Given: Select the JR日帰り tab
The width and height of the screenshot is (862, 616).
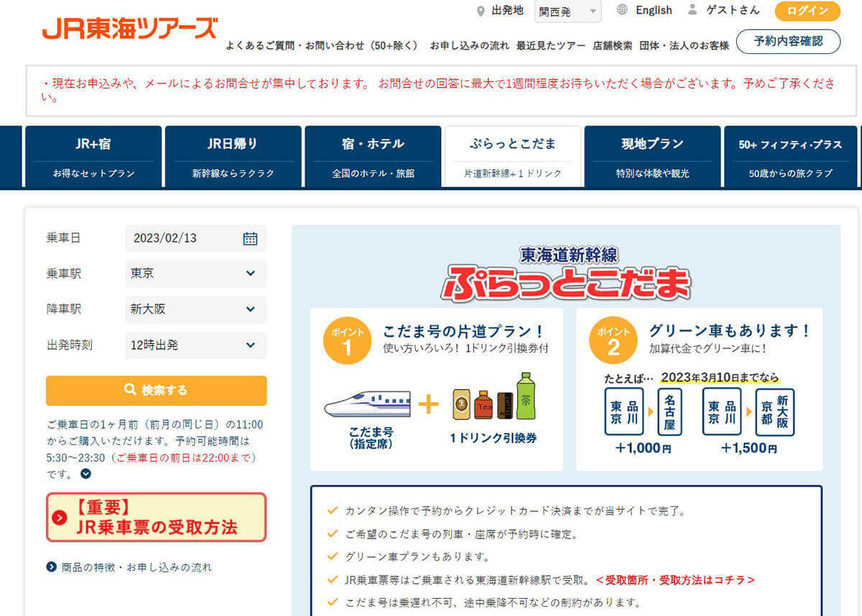Looking at the screenshot, I should 233,157.
